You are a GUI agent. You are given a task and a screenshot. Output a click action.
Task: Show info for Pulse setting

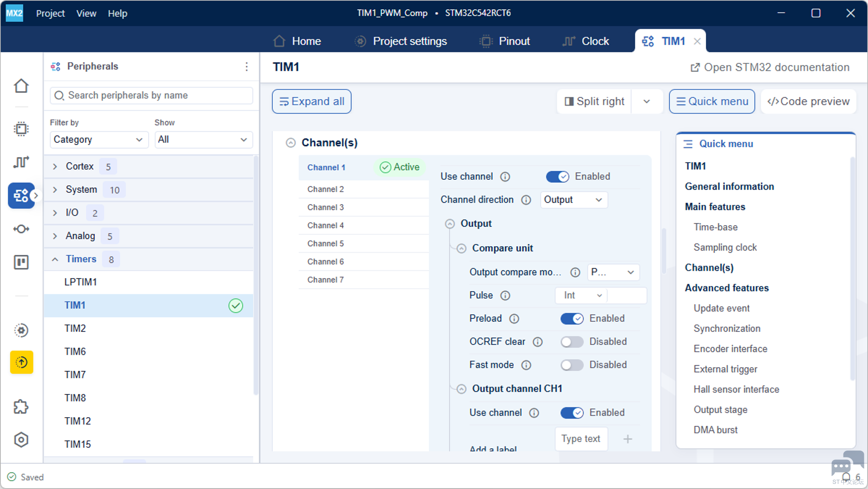coord(505,295)
